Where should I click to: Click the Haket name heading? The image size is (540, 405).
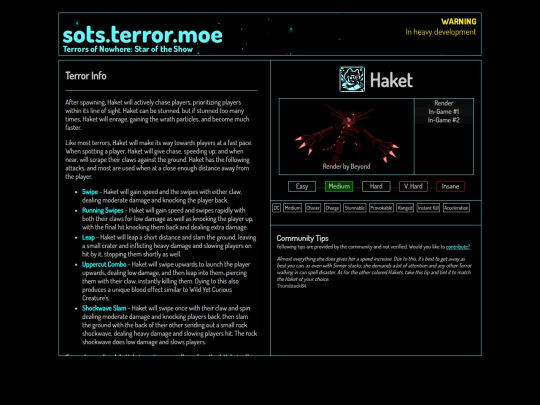click(391, 80)
